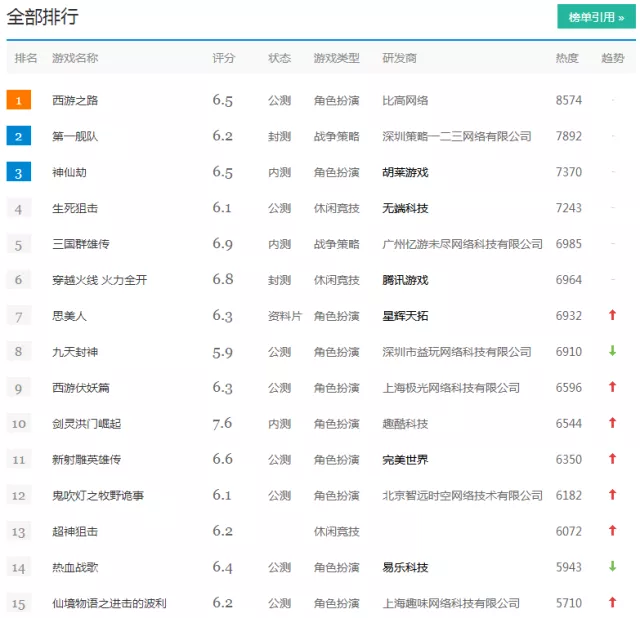This screenshot has width=640, height=618.
Task: Click the developer 星辉天拓
Action: click(405, 316)
